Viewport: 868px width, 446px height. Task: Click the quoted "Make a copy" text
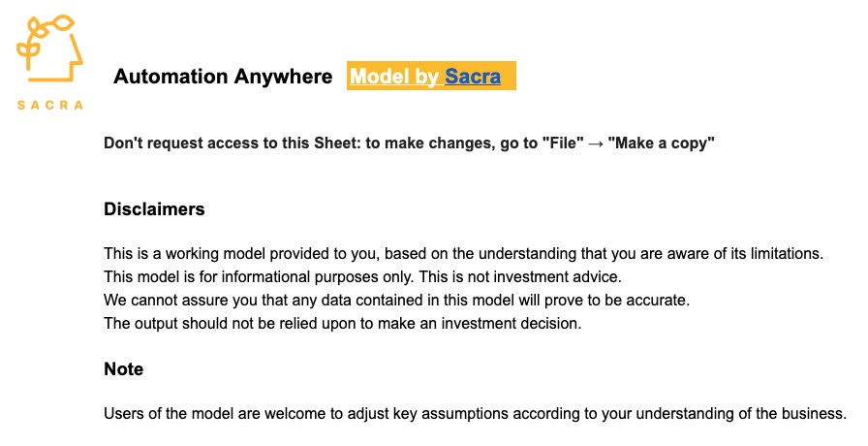(x=661, y=143)
